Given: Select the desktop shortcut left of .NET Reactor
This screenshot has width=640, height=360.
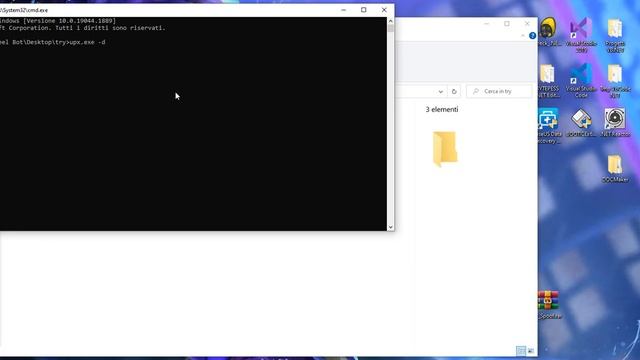Looking at the screenshot, I should click(x=581, y=122).
